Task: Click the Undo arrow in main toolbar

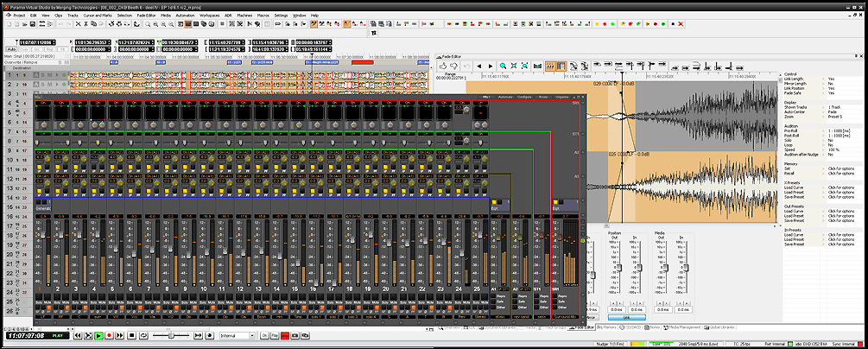Action: pos(60,24)
